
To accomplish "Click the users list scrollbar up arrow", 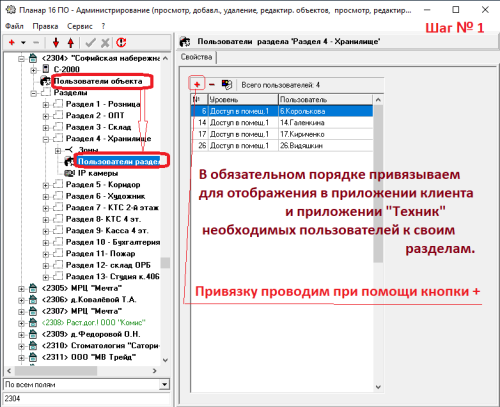I will [x=378, y=100].
